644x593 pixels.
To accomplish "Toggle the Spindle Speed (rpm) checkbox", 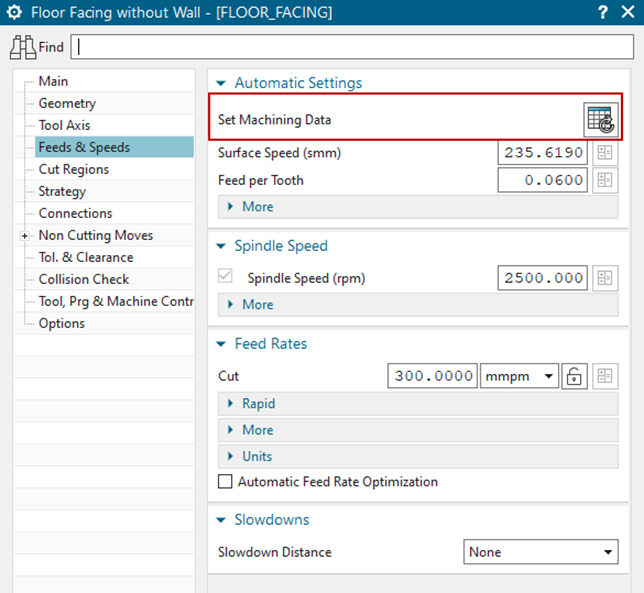I will coord(225,279).
